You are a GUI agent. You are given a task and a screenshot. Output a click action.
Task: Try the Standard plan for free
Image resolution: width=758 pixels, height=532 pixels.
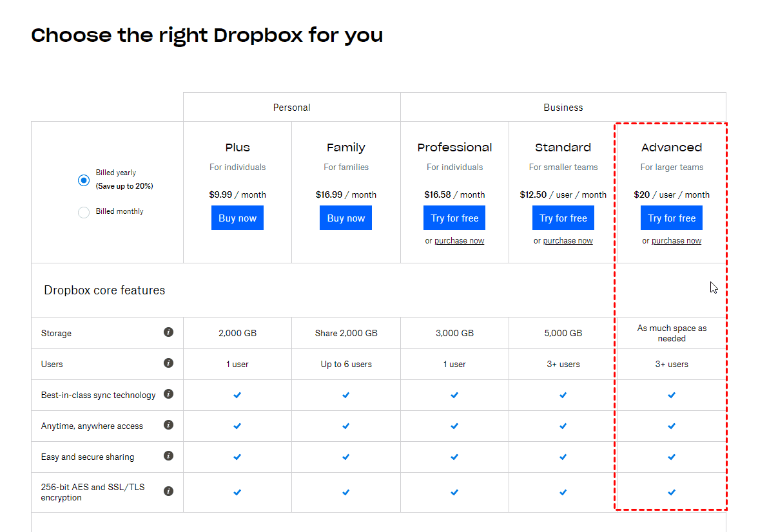point(563,218)
